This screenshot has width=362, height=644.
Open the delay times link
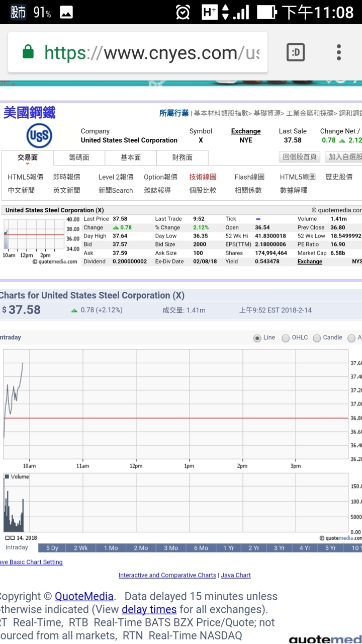(149, 610)
